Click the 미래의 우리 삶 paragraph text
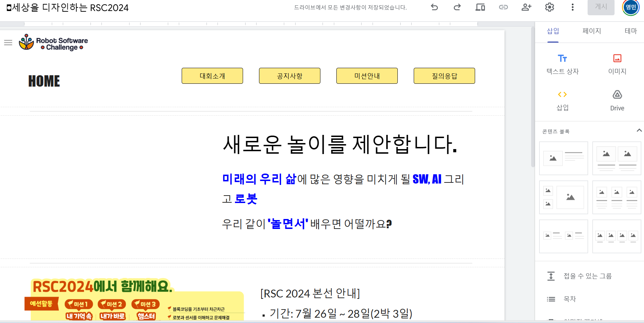 [343, 189]
